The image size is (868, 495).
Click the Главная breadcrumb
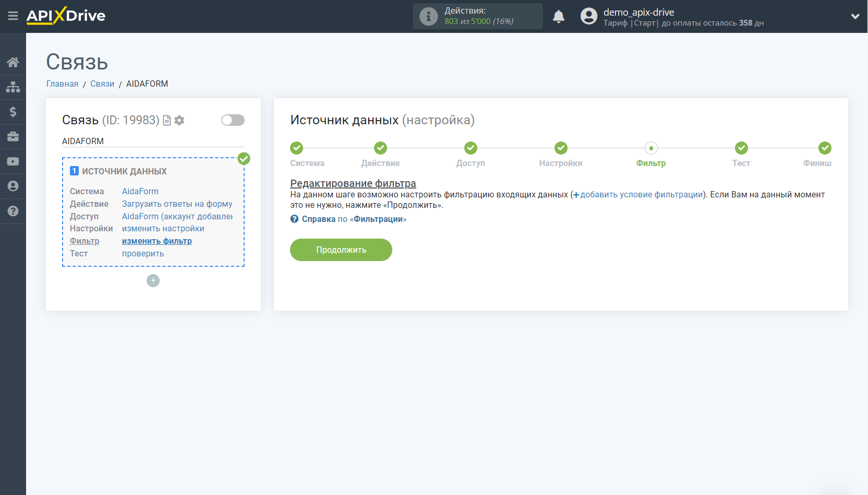point(62,84)
